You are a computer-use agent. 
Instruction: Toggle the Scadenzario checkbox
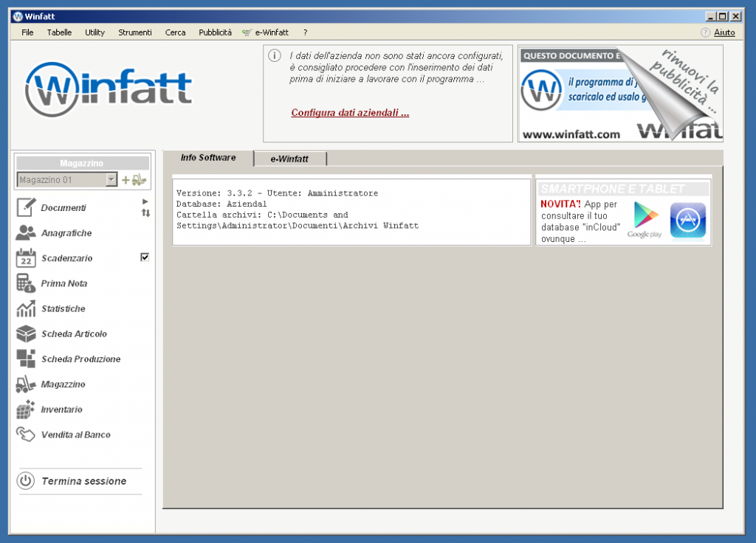click(x=145, y=257)
